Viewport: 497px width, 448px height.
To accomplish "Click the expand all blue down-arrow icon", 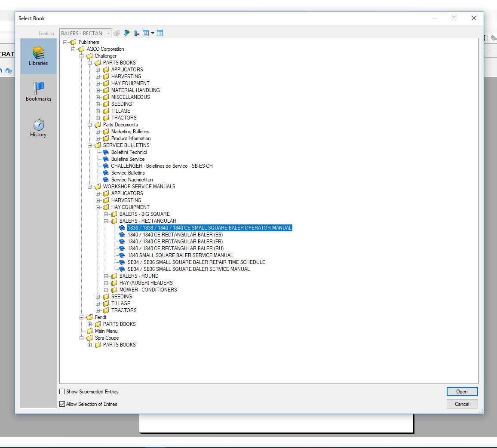I will point(126,33).
